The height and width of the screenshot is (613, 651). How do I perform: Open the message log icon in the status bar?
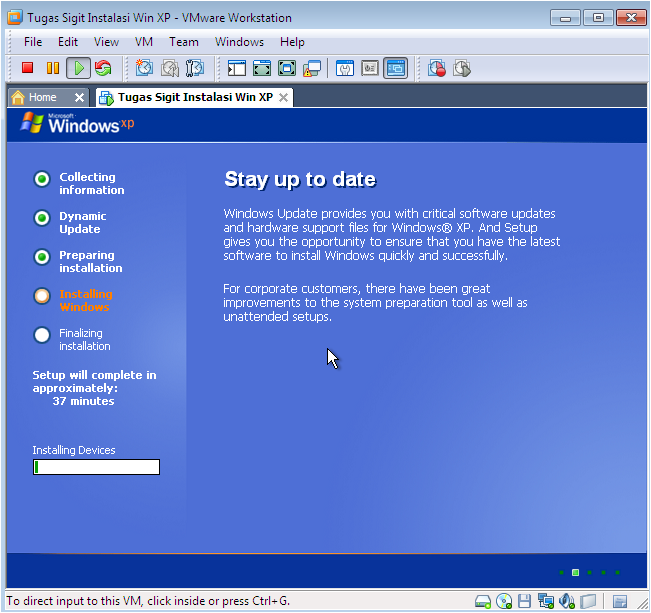tap(620, 601)
